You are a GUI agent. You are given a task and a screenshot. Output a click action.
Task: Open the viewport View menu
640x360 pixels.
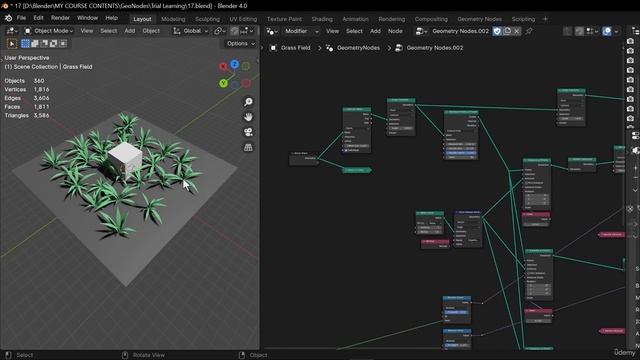click(x=87, y=31)
